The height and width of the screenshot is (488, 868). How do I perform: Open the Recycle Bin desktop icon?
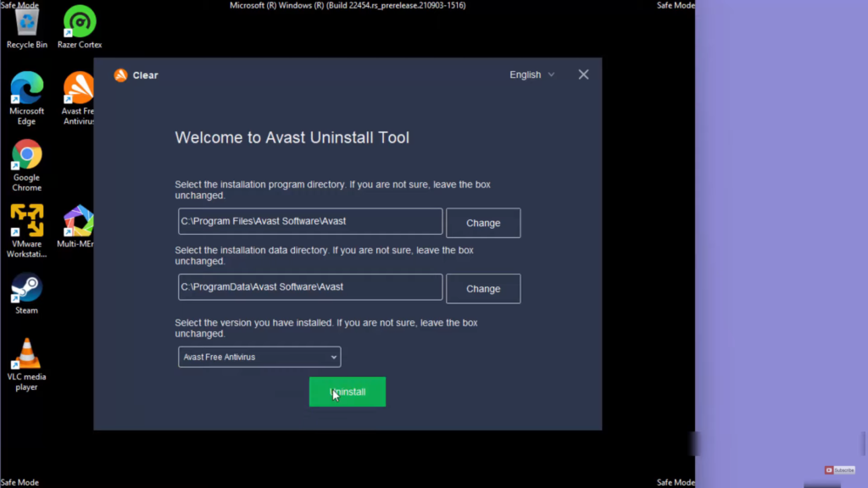pos(27,24)
